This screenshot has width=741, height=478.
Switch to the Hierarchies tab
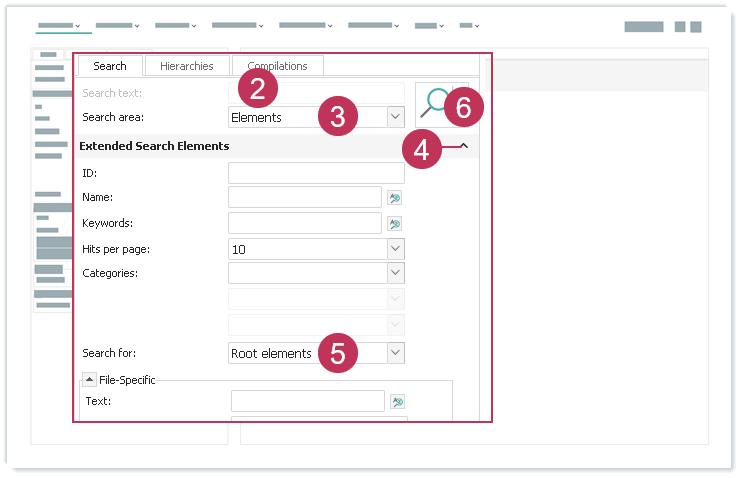click(x=186, y=66)
